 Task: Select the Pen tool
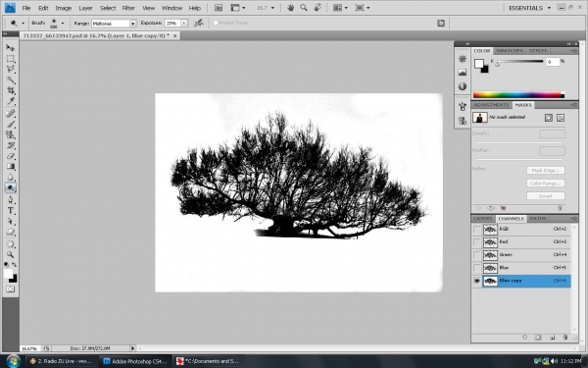(10, 199)
